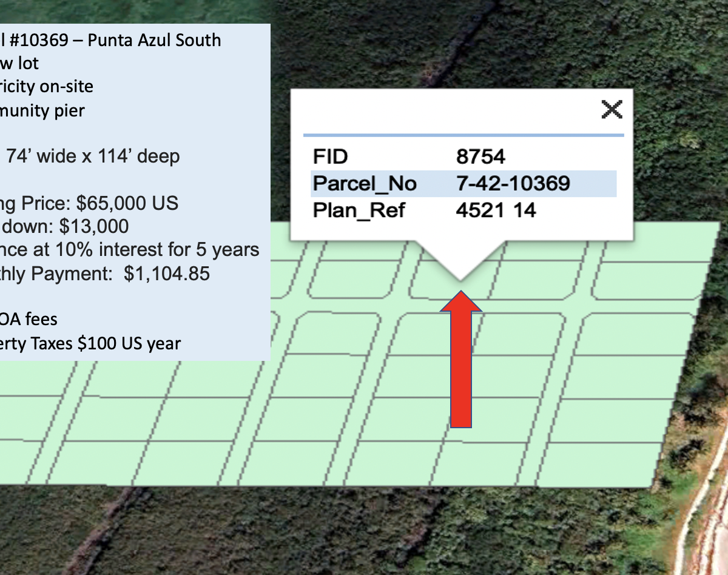This screenshot has width=728, height=575.
Task: Click Plan_Ref value 4521 14
Action: pos(496,210)
